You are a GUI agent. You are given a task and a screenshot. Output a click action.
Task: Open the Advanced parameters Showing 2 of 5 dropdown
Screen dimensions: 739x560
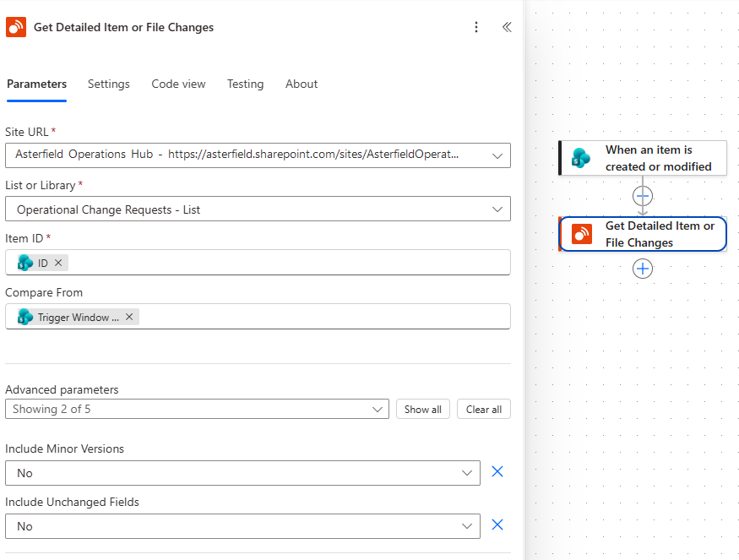click(x=197, y=409)
